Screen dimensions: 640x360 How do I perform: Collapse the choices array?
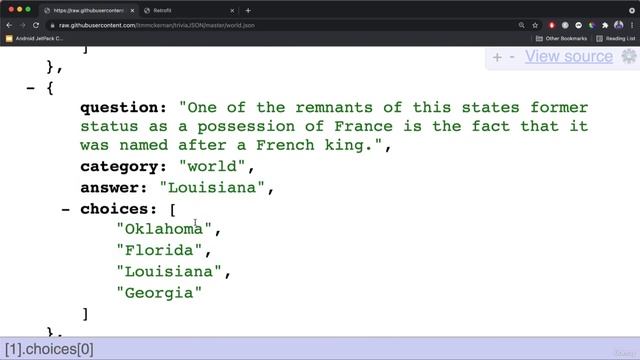pyautogui.click(x=66, y=209)
